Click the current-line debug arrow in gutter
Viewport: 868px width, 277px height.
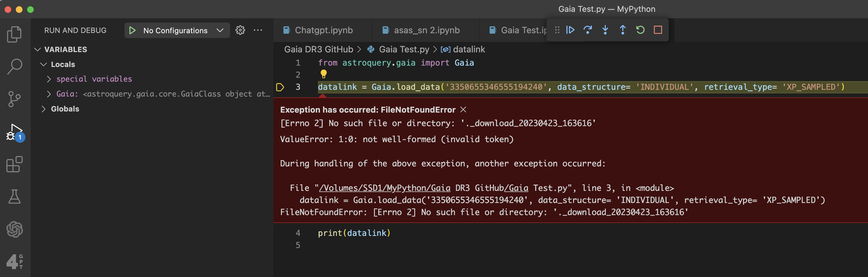pyautogui.click(x=280, y=87)
